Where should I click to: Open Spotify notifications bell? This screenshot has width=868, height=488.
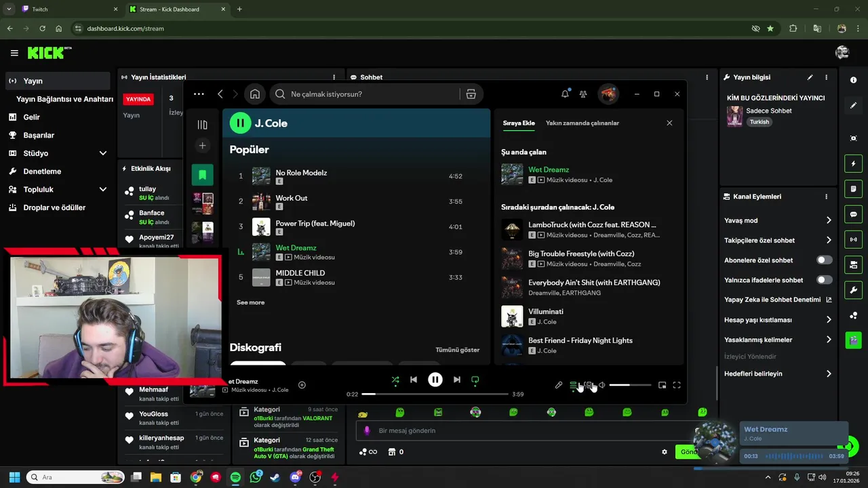[565, 94]
